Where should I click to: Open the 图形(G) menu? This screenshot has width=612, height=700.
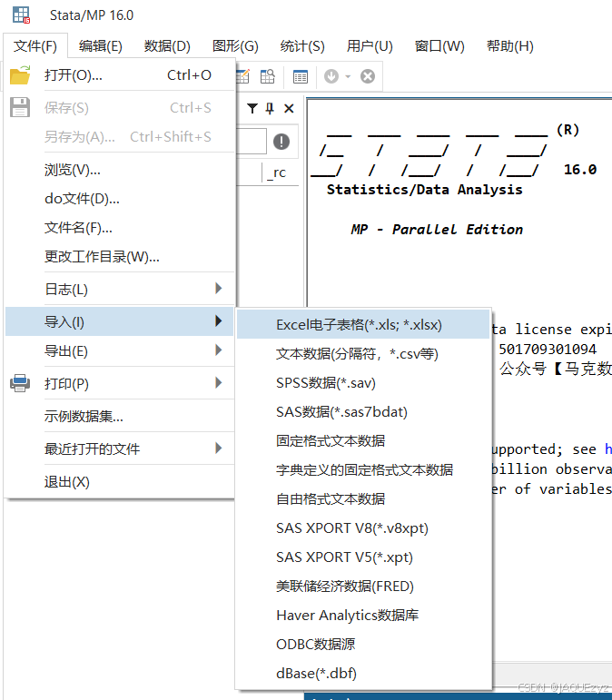[235, 46]
